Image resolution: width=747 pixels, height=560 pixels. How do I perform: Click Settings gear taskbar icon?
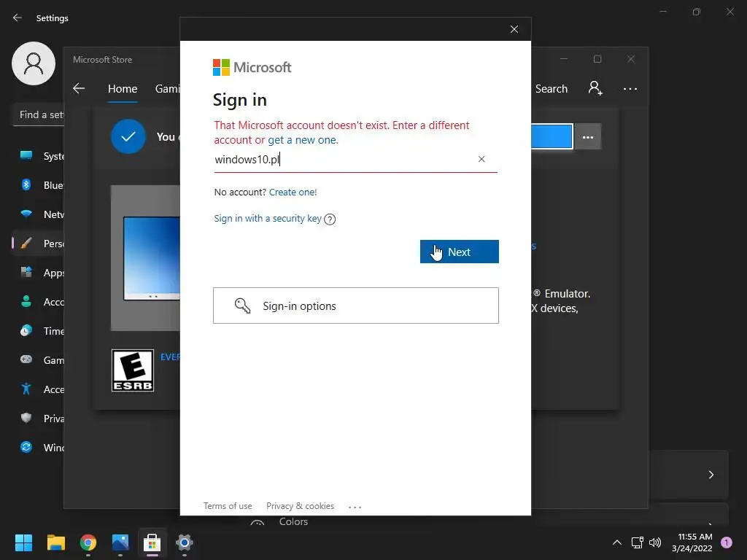tap(185, 542)
